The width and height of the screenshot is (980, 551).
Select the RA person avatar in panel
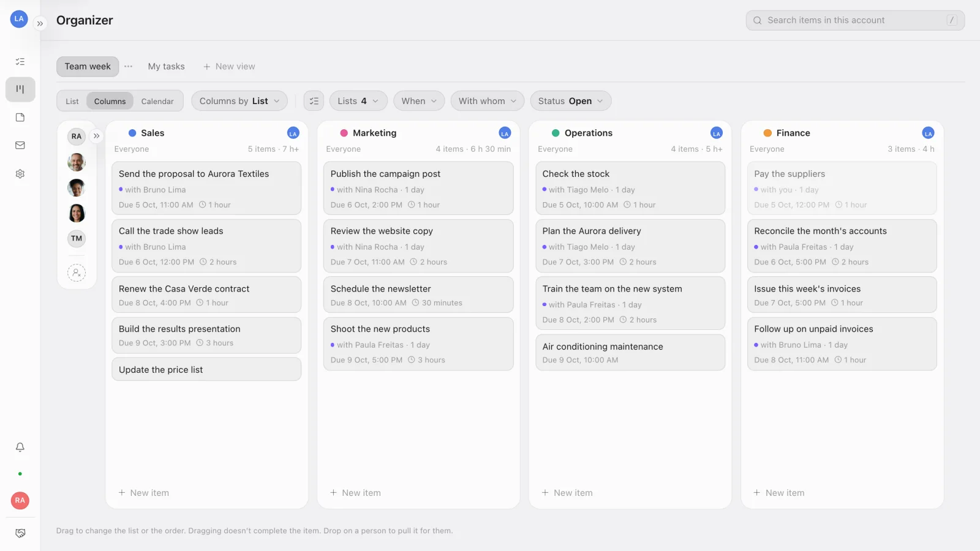tap(77, 136)
